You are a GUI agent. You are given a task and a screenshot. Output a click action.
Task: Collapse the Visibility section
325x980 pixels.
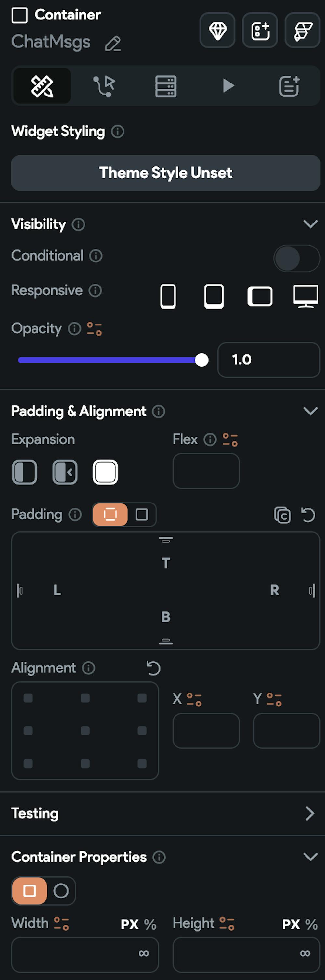click(310, 224)
